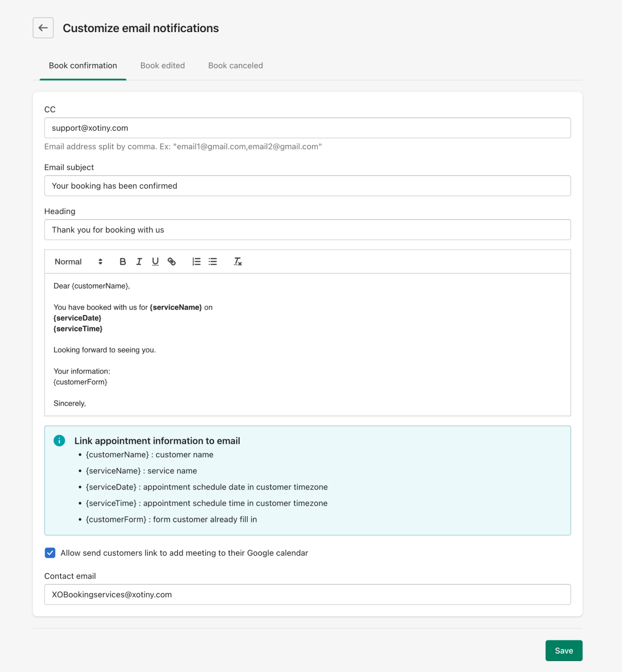Open the Normal text style dropdown
The image size is (622, 672).
coord(78,262)
